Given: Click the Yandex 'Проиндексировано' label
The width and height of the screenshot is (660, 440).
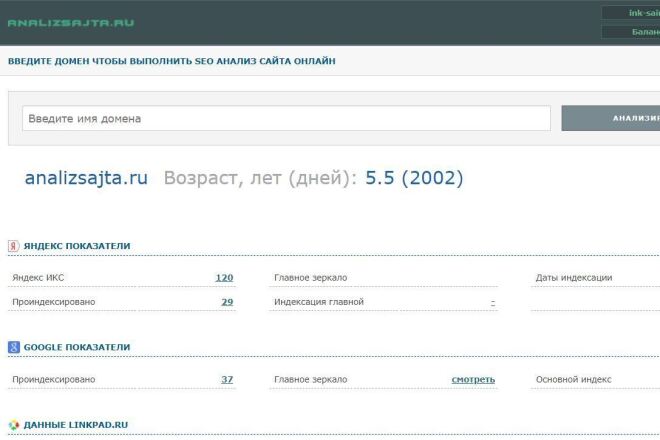Looking at the screenshot, I should pos(54,302).
